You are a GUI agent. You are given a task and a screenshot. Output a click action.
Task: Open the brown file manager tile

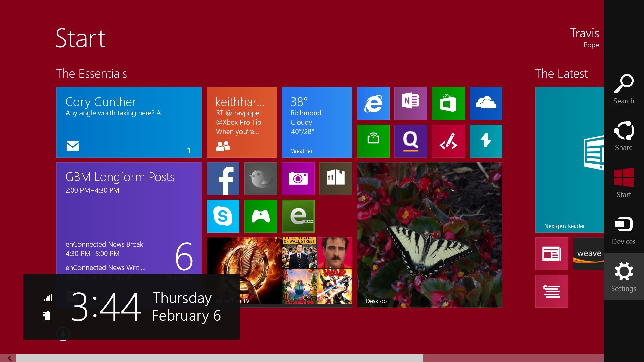click(336, 179)
